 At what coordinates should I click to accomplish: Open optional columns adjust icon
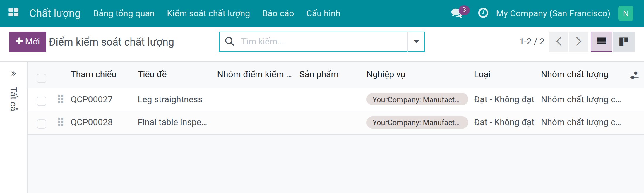634,75
